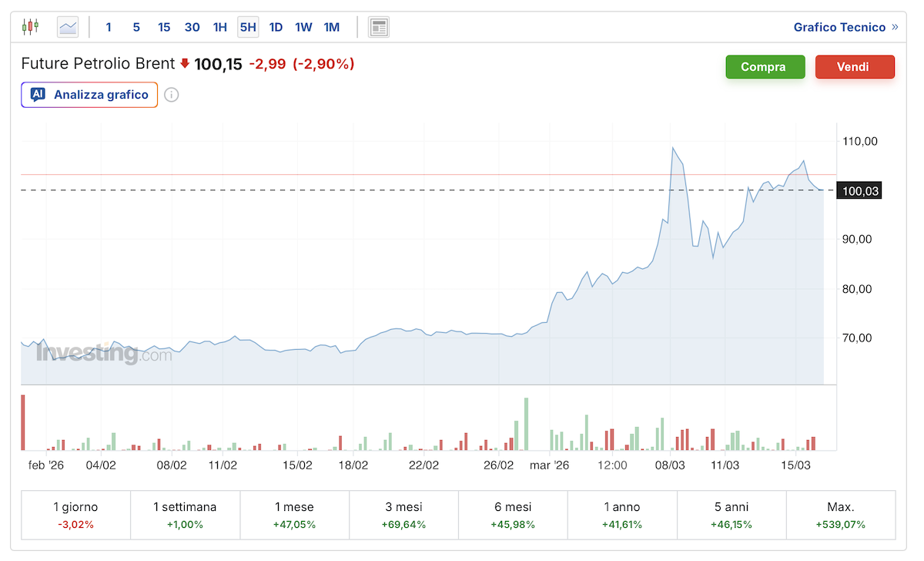Switch to candlestick chart type icon
This screenshot has height=561, width=924.
pos(30,27)
